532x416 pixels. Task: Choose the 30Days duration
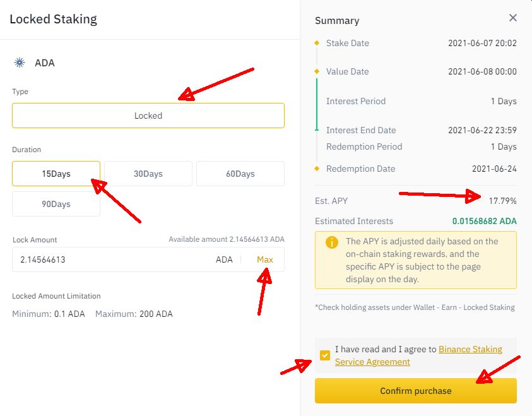pyautogui.click(x=148, y=174)
